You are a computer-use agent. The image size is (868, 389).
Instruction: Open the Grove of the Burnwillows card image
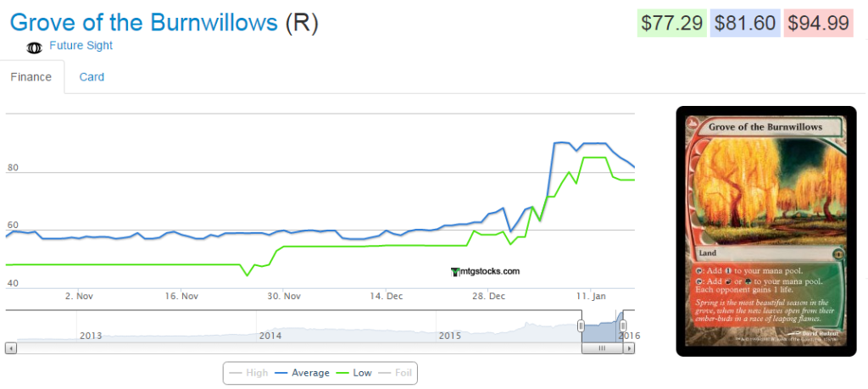tap(766, 231)
